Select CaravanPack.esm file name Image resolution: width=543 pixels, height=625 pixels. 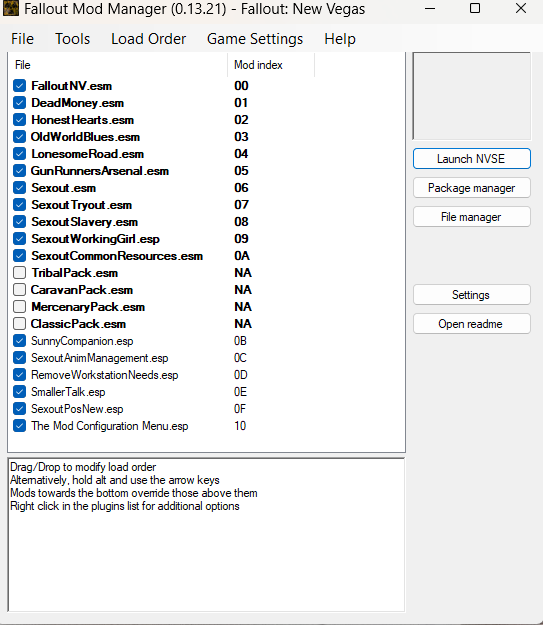coord(82,290)
